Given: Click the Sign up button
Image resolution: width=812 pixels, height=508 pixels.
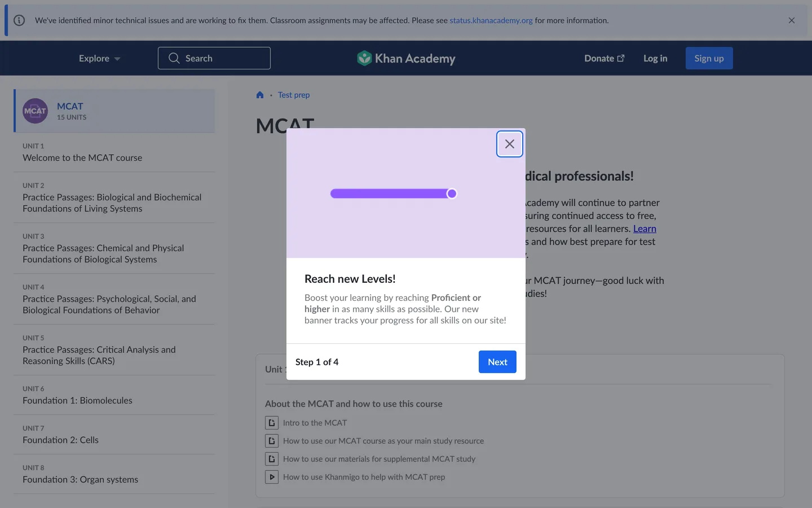Looking at the screenshot, I should click(x=709, y=58).
